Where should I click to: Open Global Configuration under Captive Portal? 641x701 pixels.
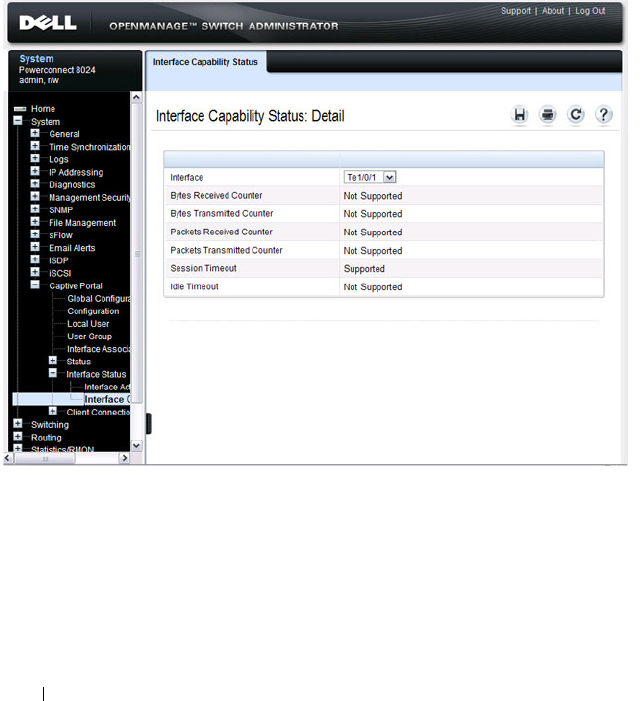pos(99,299)
